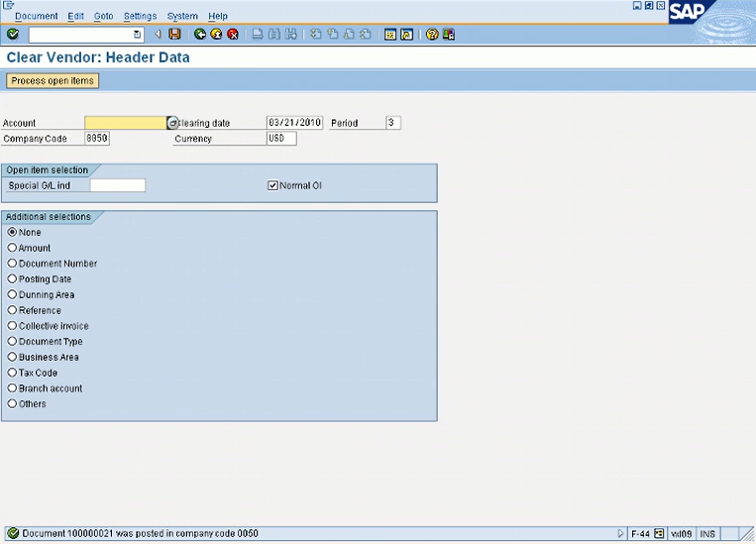Screen dimensions: 756x544
Task: Select the Collective invoice radio button
Action: tap(12, 326)
